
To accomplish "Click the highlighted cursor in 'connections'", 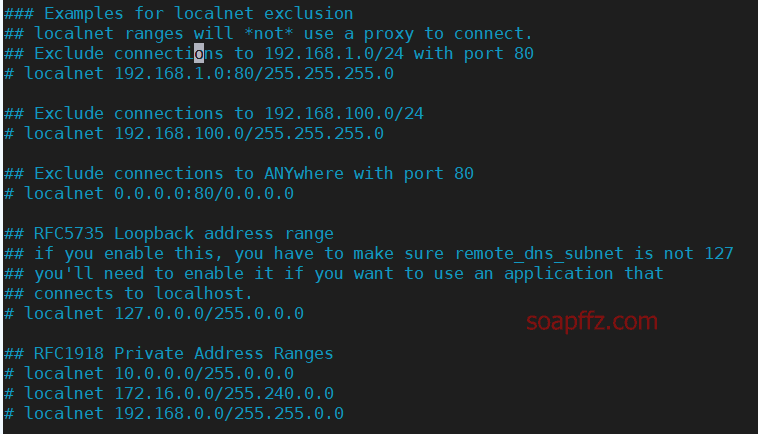I will [199, 53].
